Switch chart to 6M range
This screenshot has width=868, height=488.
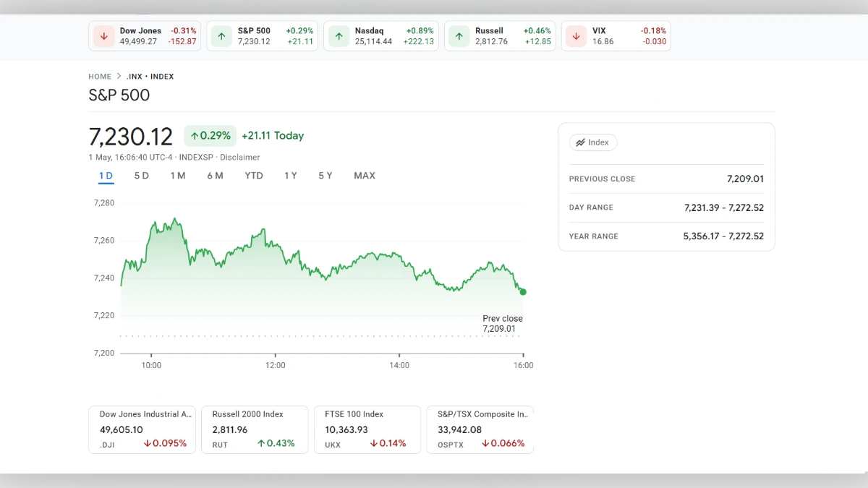[215, 176]
